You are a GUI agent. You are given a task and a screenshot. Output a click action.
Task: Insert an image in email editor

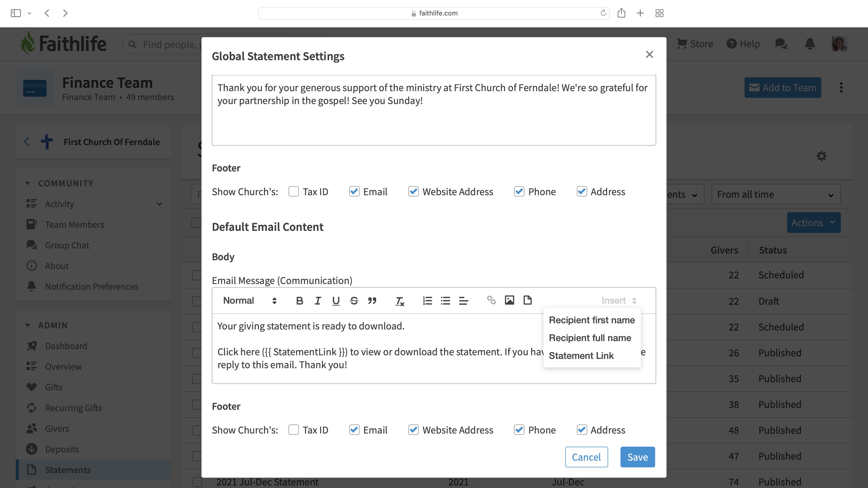click(x=509, y=300)
